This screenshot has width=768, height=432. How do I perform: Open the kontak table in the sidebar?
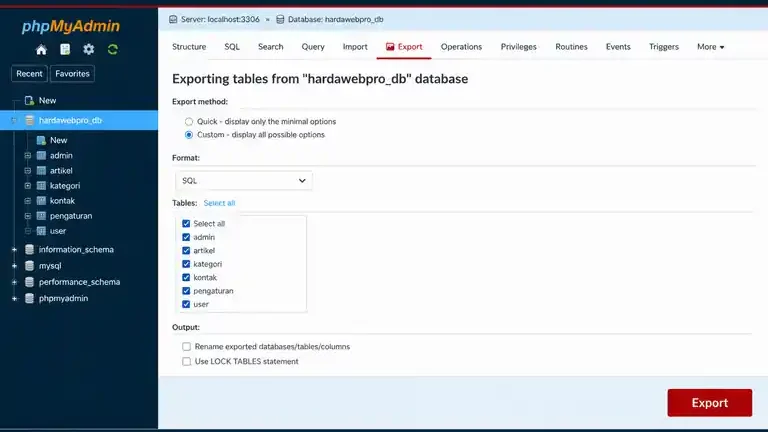(x=62, y=201)
